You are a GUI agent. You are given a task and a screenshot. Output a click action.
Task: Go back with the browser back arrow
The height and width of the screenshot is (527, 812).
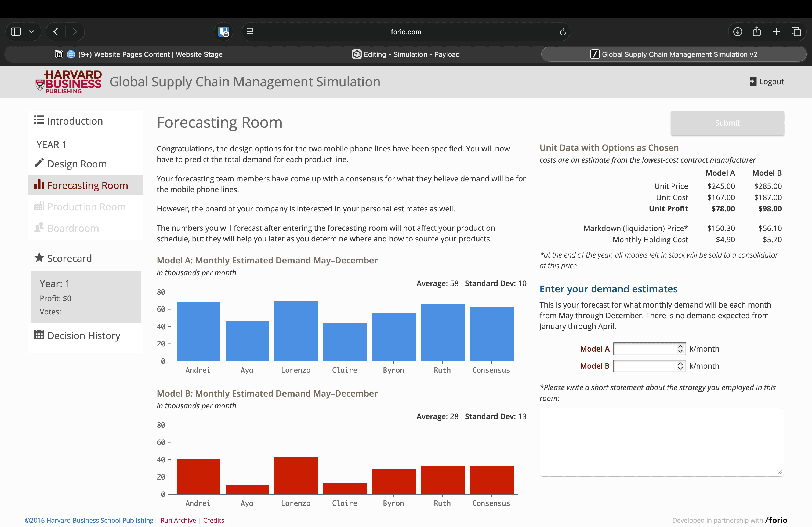56,32
